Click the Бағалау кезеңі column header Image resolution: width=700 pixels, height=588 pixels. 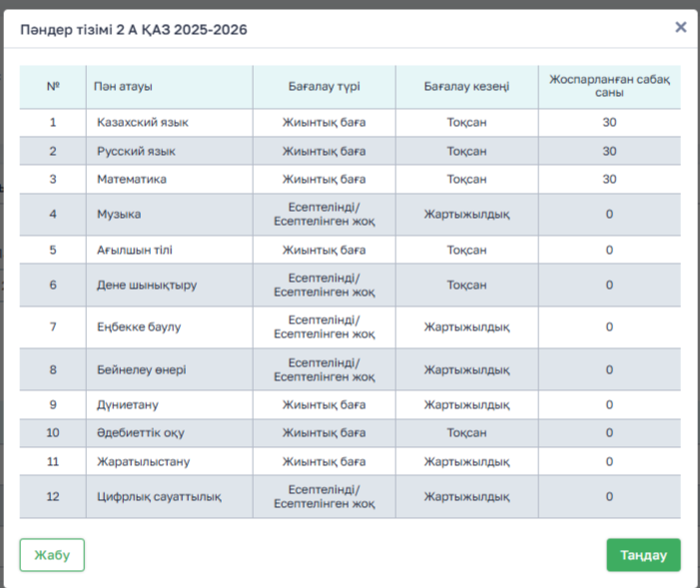coord(466,87)
